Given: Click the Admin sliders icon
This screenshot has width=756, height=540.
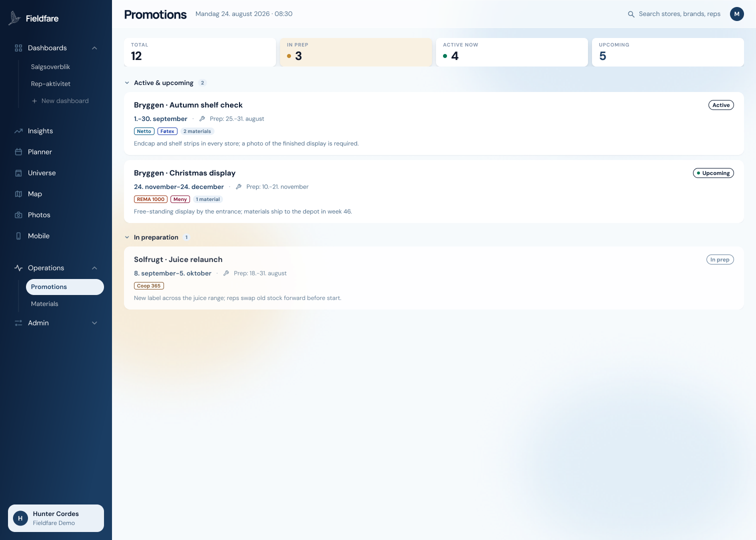Looking at the screenshot, I should (18, 323).
